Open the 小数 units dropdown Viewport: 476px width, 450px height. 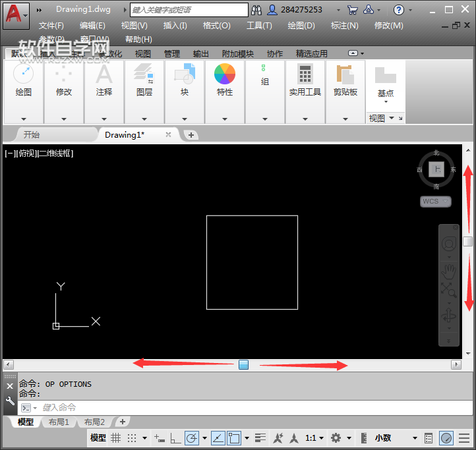396,438
